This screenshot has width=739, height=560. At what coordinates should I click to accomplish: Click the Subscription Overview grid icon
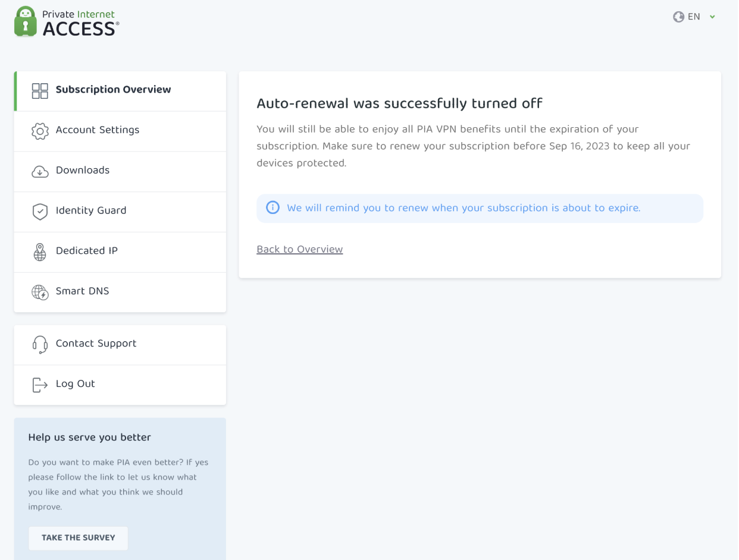[40, 91]
